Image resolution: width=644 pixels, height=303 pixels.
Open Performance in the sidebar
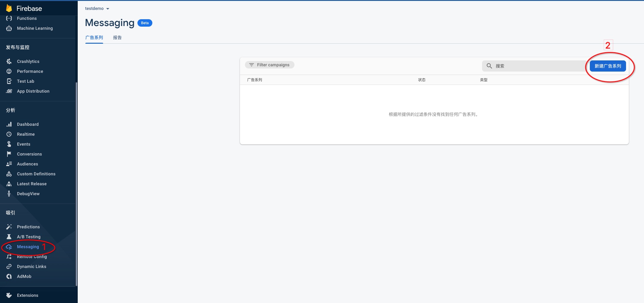click(30, 71)
